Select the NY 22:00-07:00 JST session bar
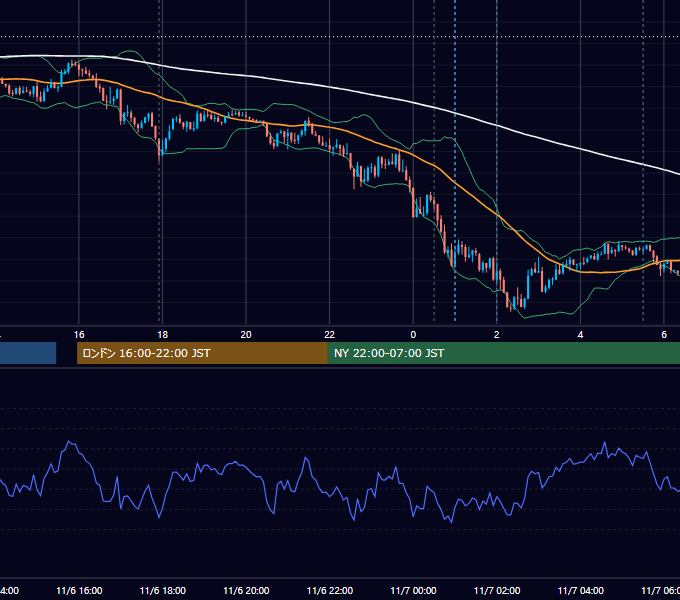The width and height of the screenshot is (680, 600). [x=503, y=353]
